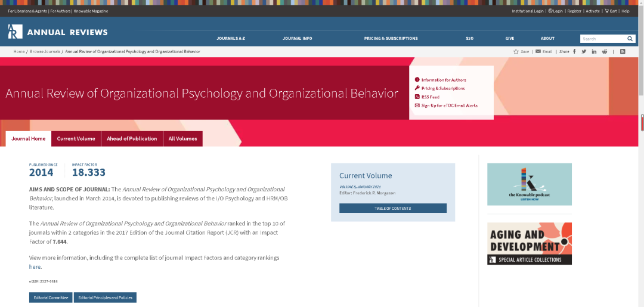Image resolution: width=644 pixels, height=307 pixels.
Task: Open S2O menu item
Action: coord(470,38)
